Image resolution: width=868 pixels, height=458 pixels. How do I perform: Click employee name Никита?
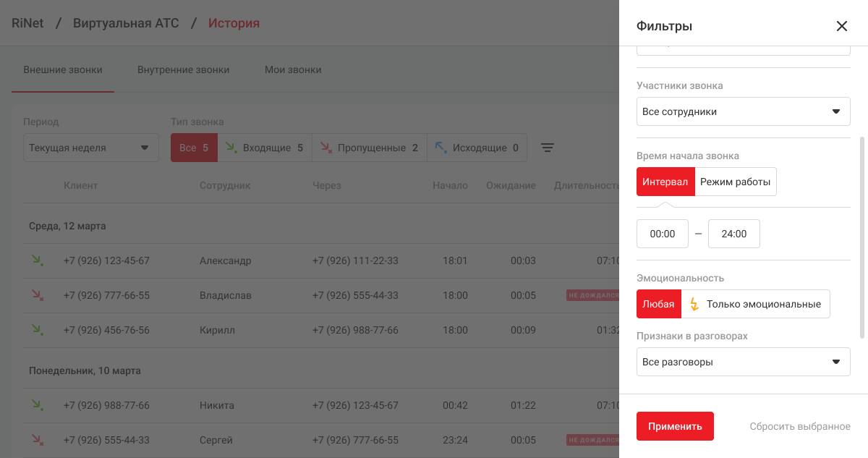coord(217,405)
